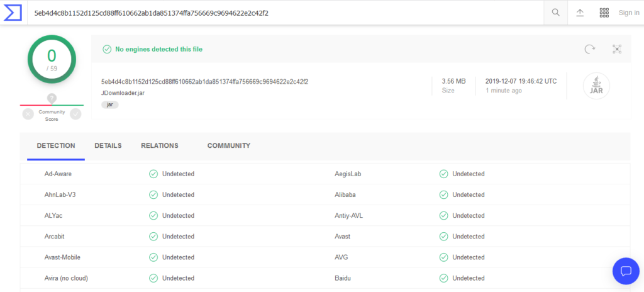This screenshot has height=292, width=644.
Task: Open the chat support bubble
Action: pos(626,271)
